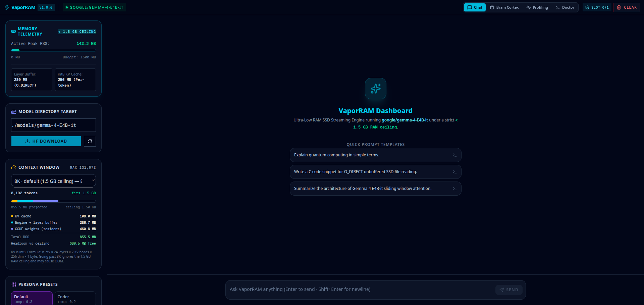Click the Context Window gauge icon
This screenshot has height=305, width=644.
click(14, 167)
